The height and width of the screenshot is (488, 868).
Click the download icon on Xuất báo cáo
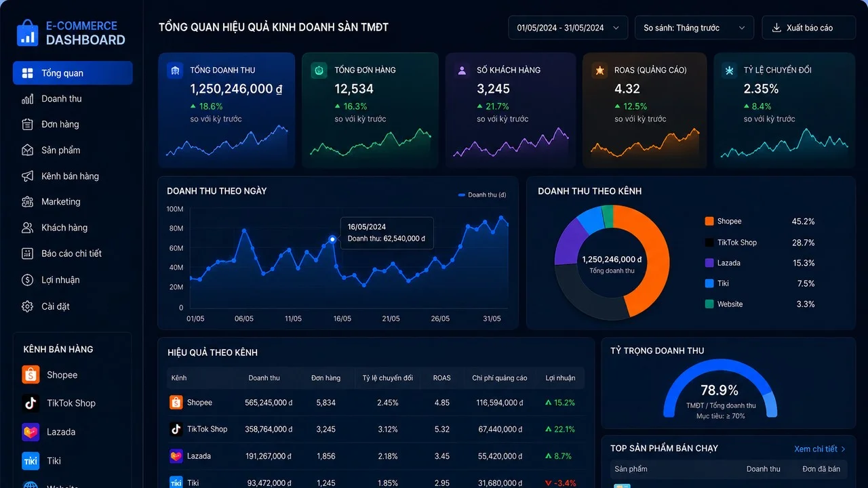(x=776, y=28)
